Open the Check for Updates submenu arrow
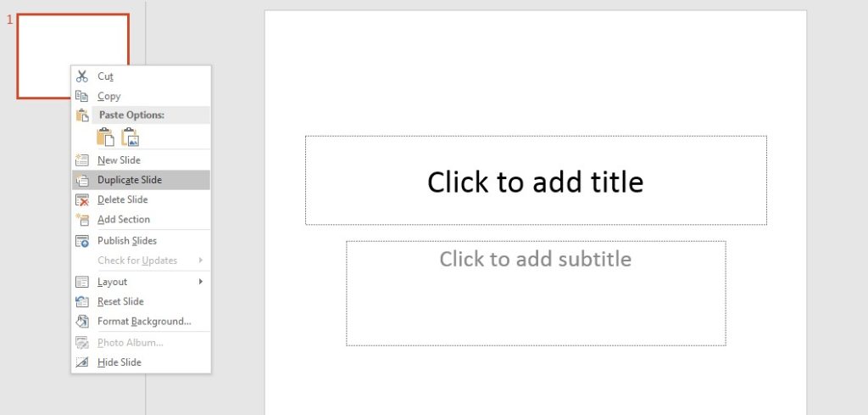Viewport: 868px width, 415px height. pyautogui.click(x=201, y=261)
